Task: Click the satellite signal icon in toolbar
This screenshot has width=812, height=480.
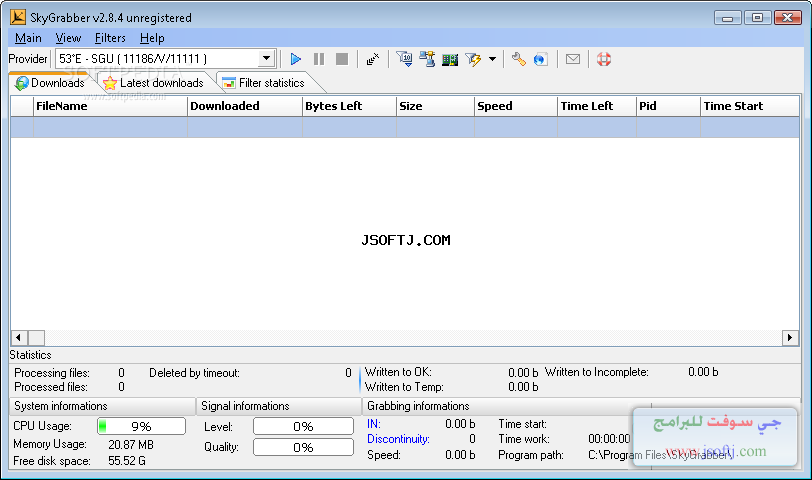Action: [x=373, y=59]
